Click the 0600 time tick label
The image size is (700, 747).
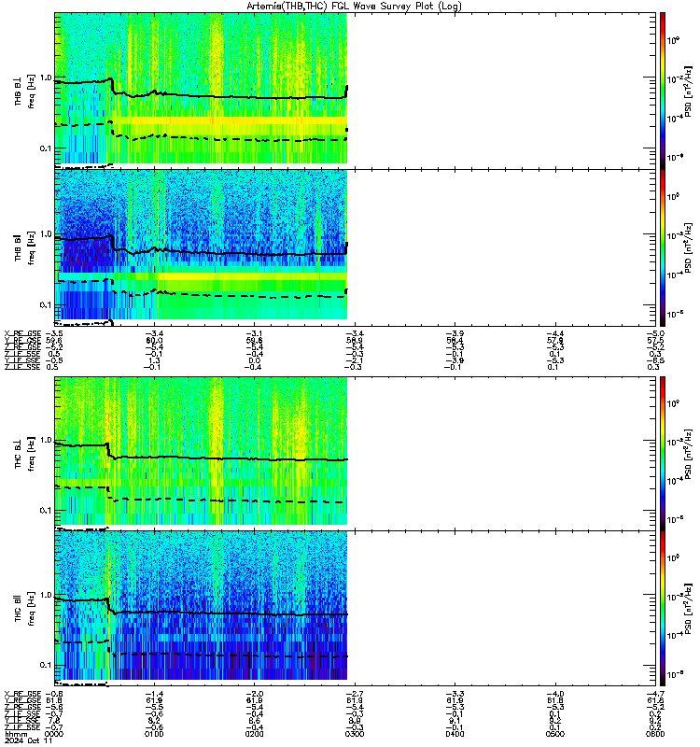tap(655, 734)
